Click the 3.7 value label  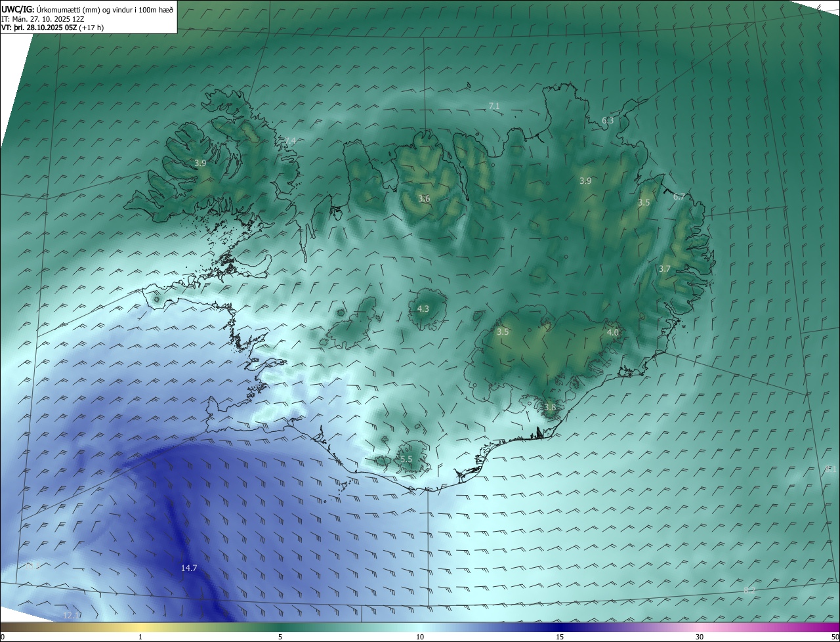tap(665, 268)
